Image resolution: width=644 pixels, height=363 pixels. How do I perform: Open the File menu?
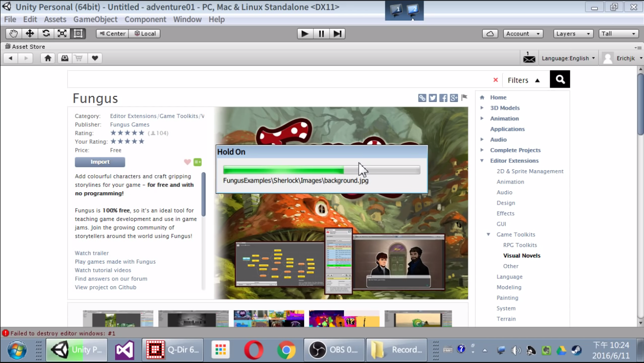point(10,19)
